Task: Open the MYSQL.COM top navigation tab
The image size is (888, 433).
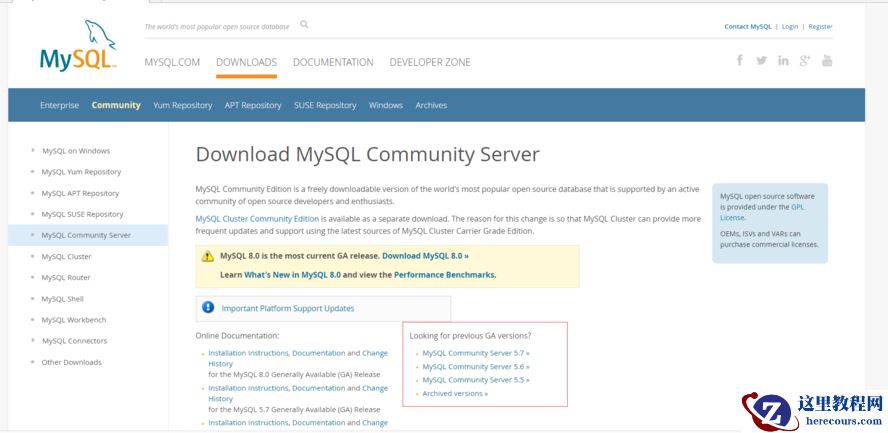Action: point(172,62)
